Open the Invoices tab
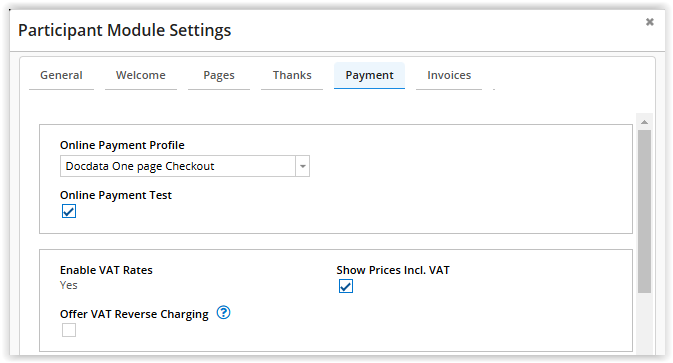Image resolution: width=673 pixels, height=363 pixels. pos(449,76)
